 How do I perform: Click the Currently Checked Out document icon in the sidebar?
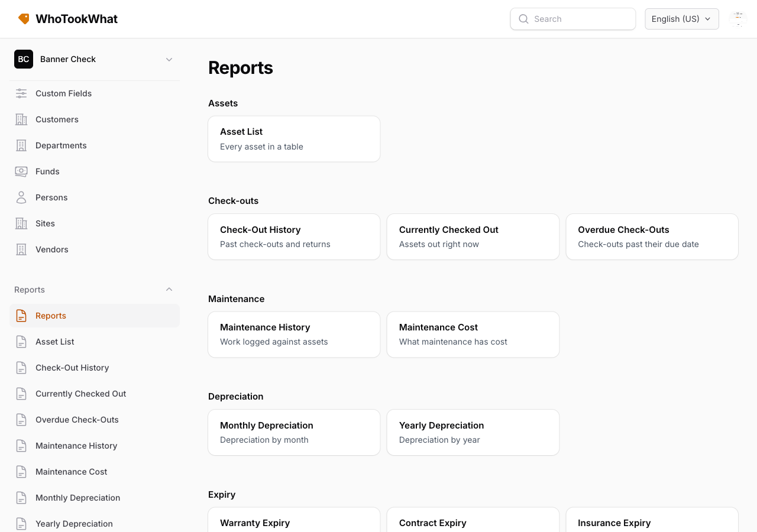(21, 394)
